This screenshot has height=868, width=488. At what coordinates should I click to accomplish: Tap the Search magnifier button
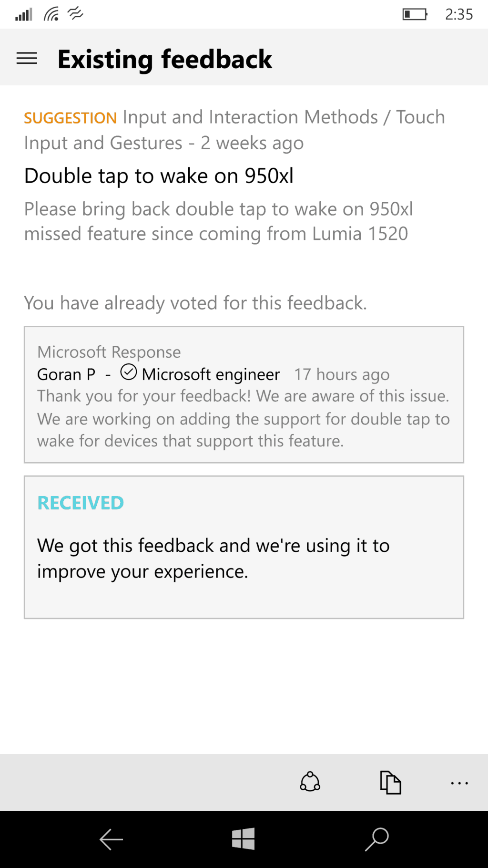pos(377,839)
